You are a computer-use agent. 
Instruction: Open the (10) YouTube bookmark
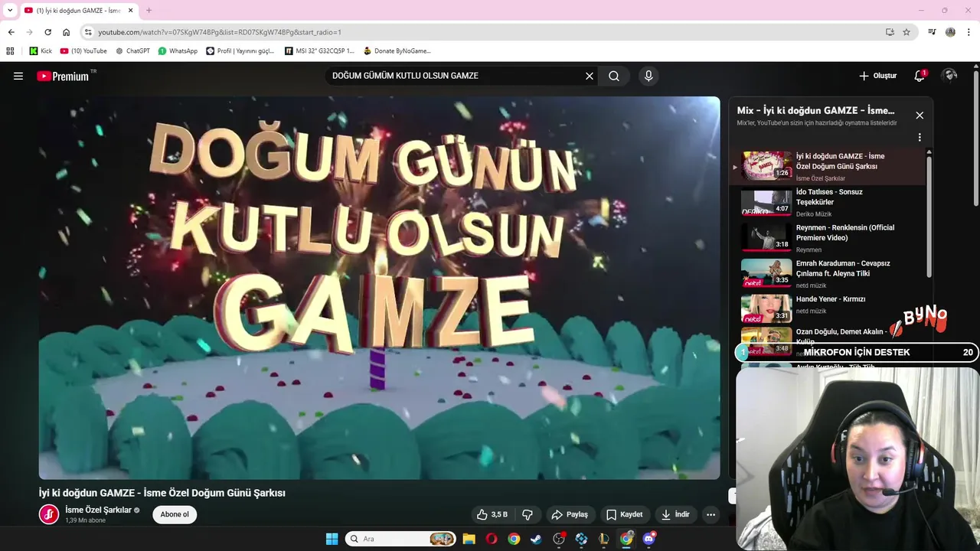tap(83, 51)
